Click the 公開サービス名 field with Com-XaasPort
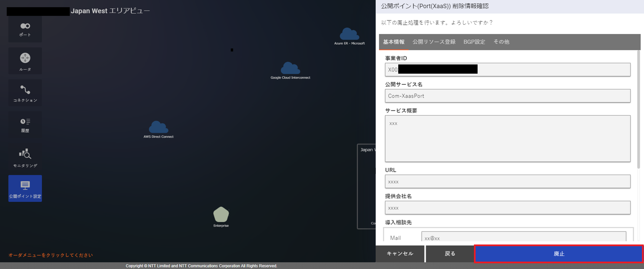 click(507, 96)
